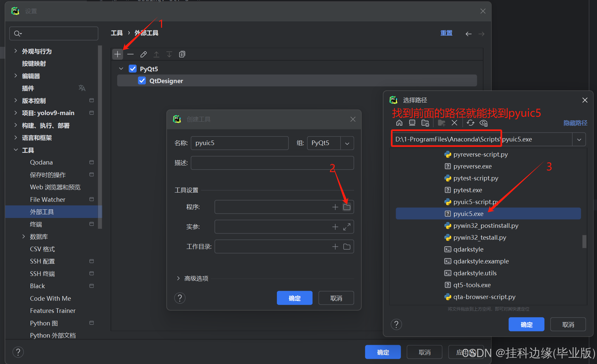Click the help icon at settings window bottom
The width and height of the screenshot is (597, 364).
[18, 352]
